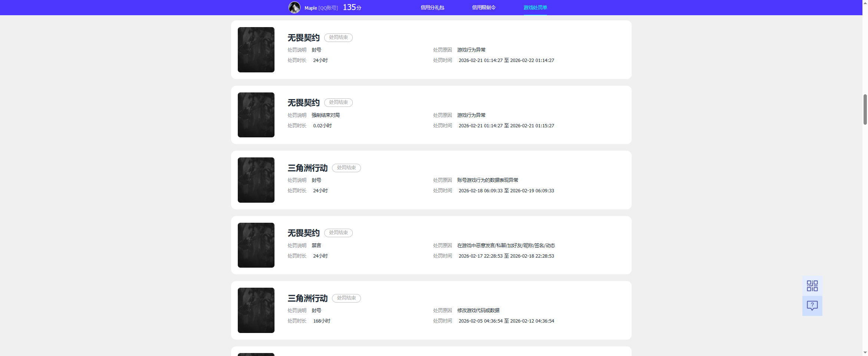This screenshot has width=868, height=356.
Task: Click 处罚结束 badge on first record
Action: [338, 37]
